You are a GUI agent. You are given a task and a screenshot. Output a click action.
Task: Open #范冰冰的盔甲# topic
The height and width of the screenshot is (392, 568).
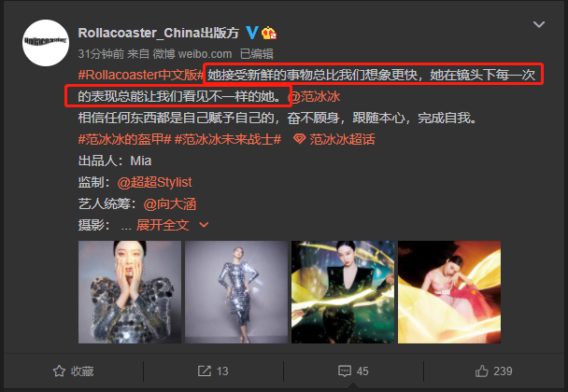click(124, 139)
